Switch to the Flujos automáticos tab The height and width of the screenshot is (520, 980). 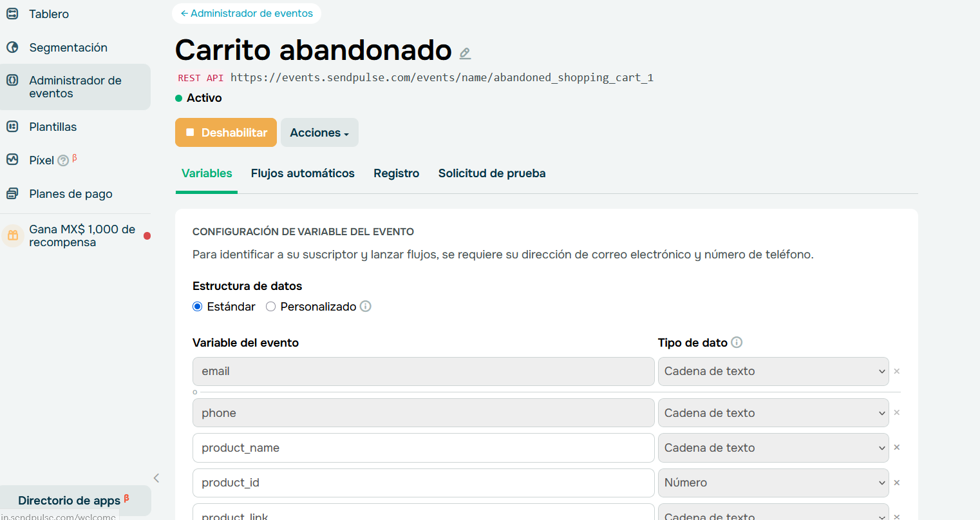click(x=303, y=173)
